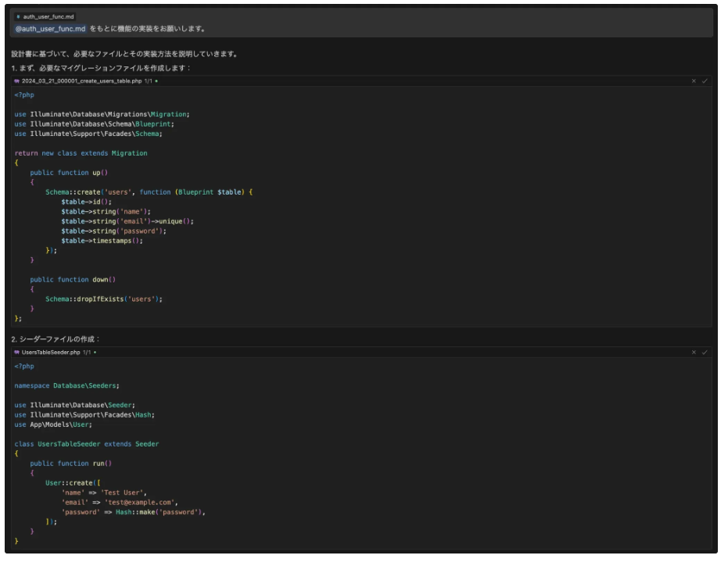Click the @auth_user_func.md mention in the prompt
Viewport: 728px width, 566px height.
50,29
